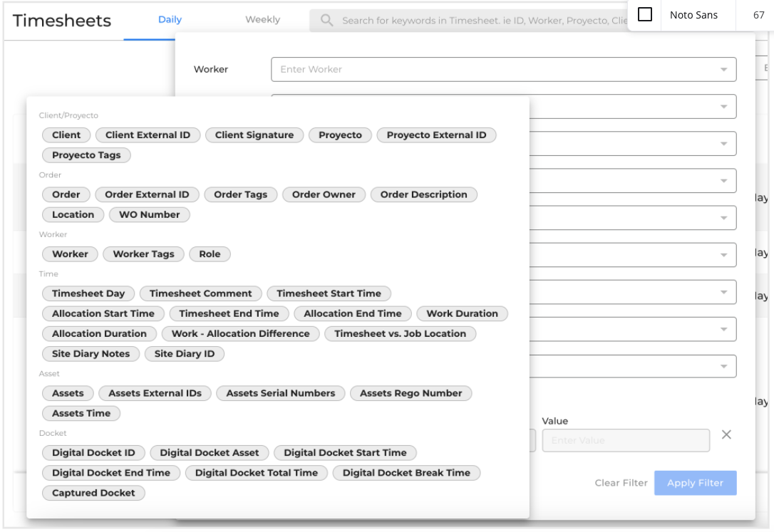The width and height of the screenshot is (774, 532).
Task: Choose the Worker chip under Worker section
Action: 70,254
